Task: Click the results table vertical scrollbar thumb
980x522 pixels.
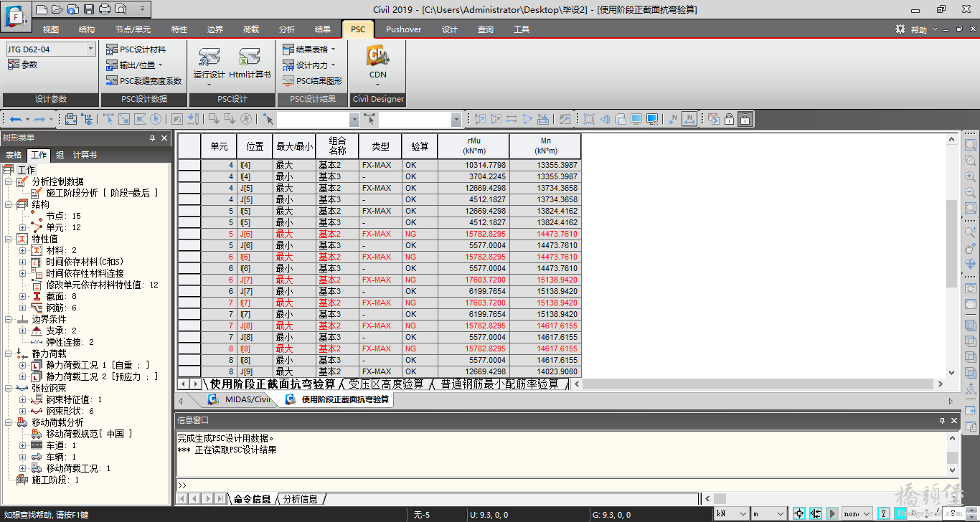Action: click(x=952, y=242)
